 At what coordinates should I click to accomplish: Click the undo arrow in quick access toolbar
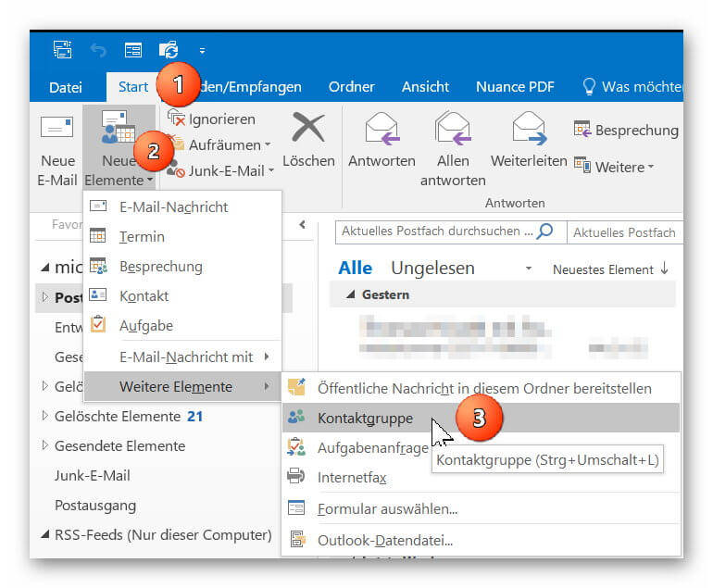pos(98,50)
